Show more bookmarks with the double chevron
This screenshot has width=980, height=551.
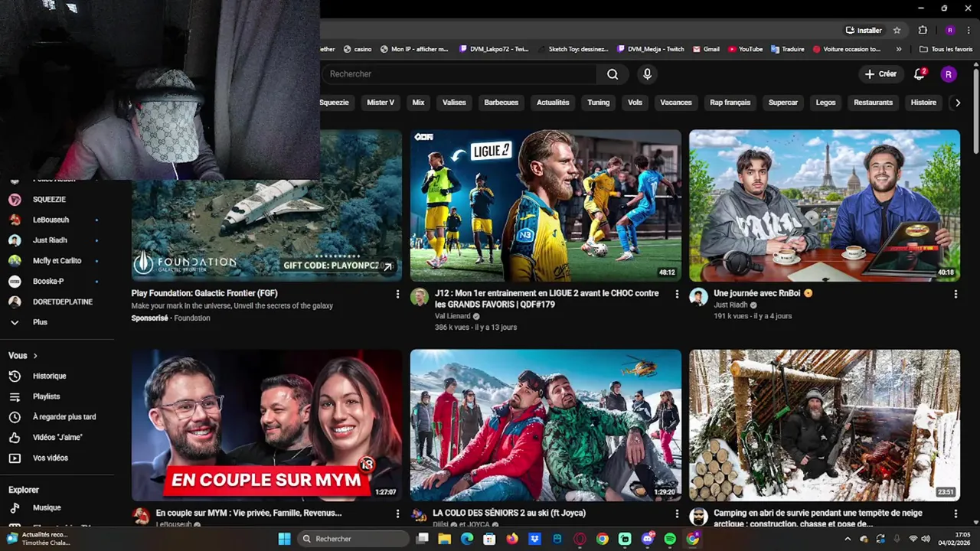(x=899, y=49)
